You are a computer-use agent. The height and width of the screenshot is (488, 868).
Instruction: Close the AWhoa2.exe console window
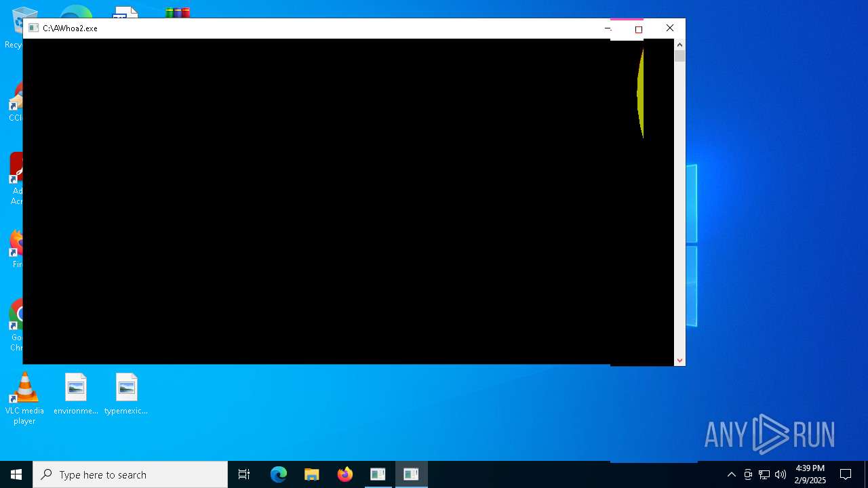670,28
